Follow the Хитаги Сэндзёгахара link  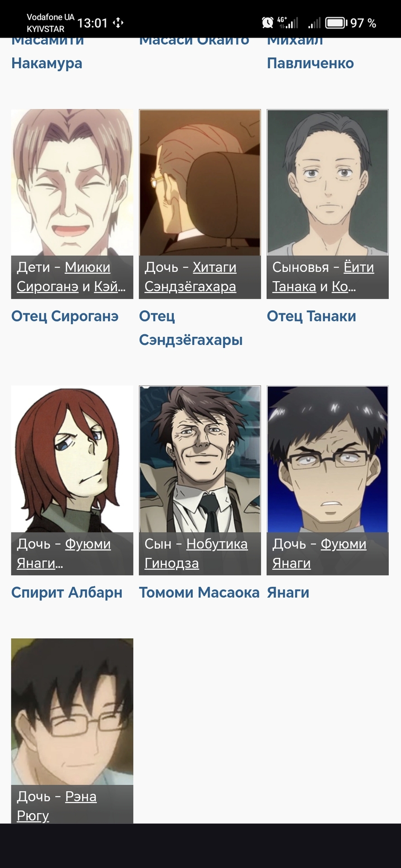[191, 277]
